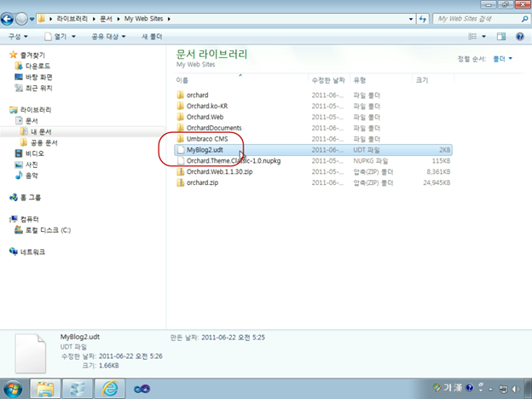
Task: Expand the address bar history dropdown arrow
Action: click(411, 19)
